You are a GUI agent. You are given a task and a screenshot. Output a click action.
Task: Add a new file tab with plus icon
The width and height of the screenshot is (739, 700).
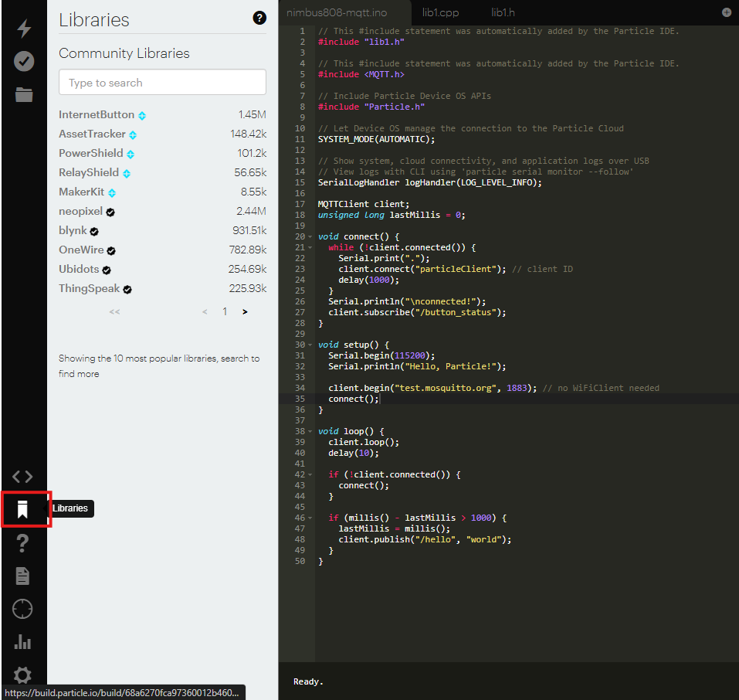[727, 12]
